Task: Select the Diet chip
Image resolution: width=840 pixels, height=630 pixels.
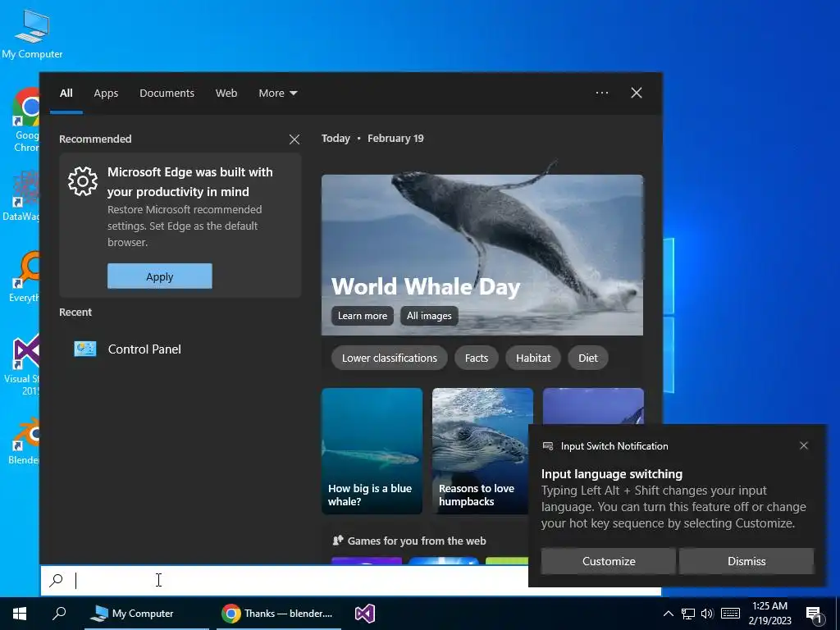Action: pyautogui.click(x=587, y=358)
